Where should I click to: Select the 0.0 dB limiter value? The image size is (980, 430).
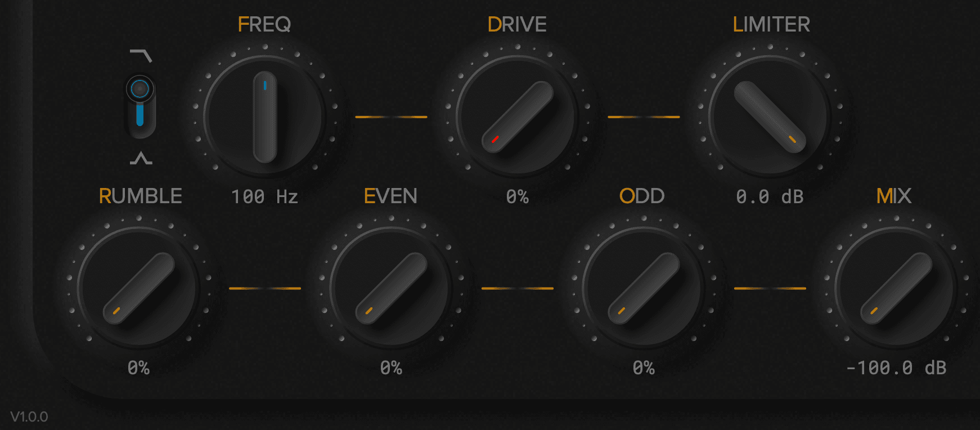(770, 197)
